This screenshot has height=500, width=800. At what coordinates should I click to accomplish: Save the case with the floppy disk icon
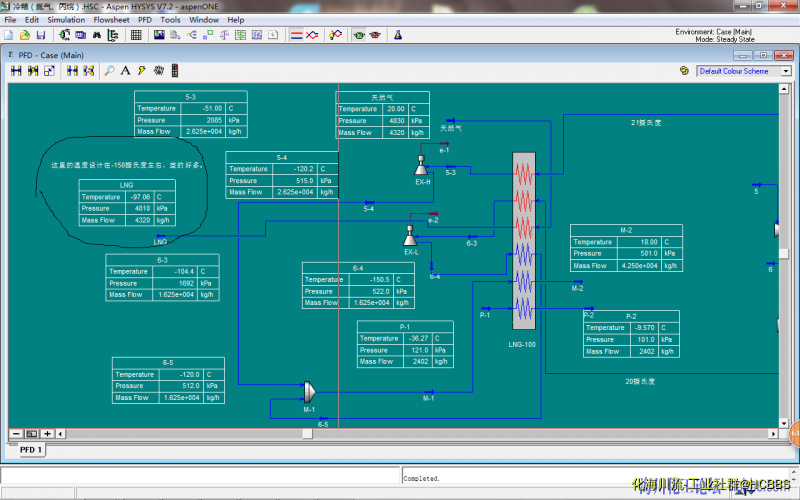tap(41, 35)
